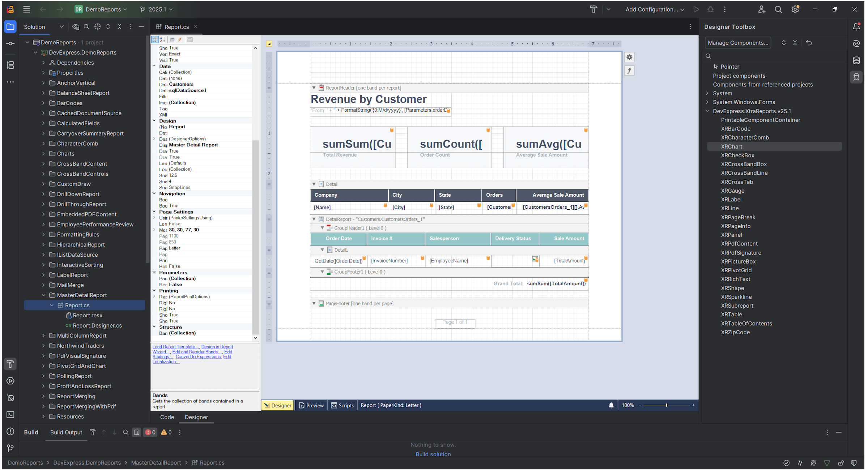Open report tasks gear on the design surface
The width and height of the screenshot is (868, 470).
coord(629,57)
